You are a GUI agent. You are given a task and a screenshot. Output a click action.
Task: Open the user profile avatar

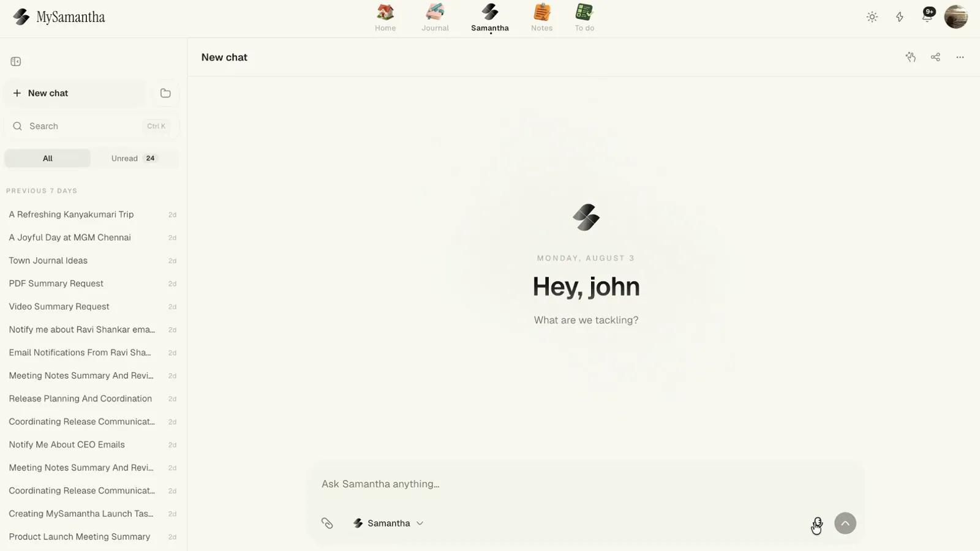point(956,17)
